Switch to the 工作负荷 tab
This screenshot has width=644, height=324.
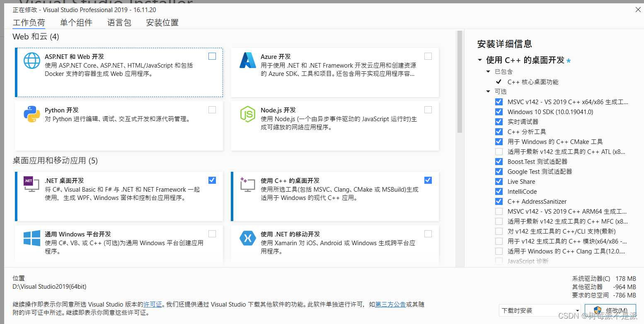pos(29,23)
